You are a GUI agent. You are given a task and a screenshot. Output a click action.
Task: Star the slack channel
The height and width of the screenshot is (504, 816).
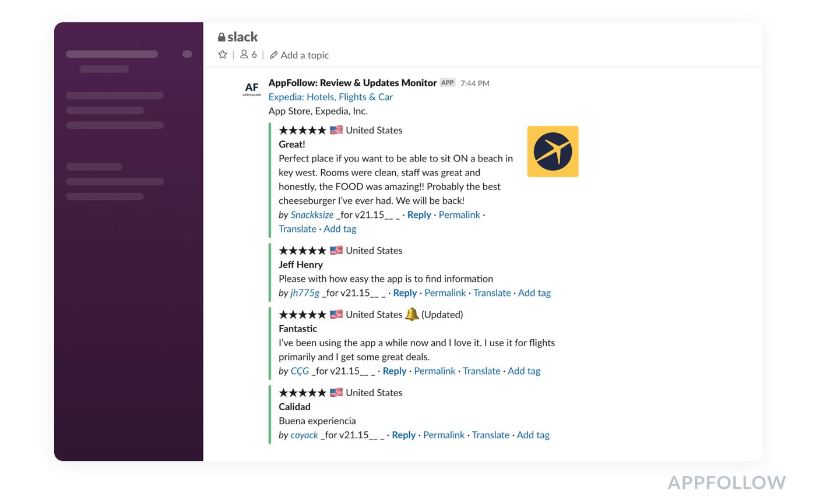(x=223, y=55)
